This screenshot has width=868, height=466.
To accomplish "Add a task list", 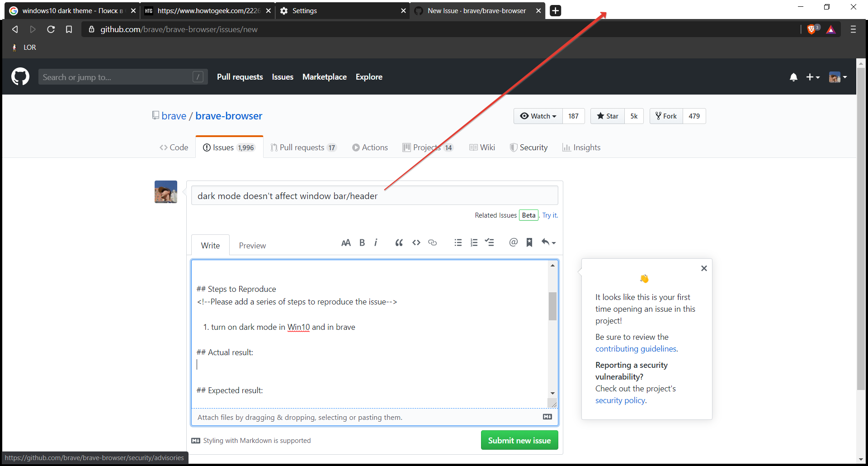I will 489,243.
